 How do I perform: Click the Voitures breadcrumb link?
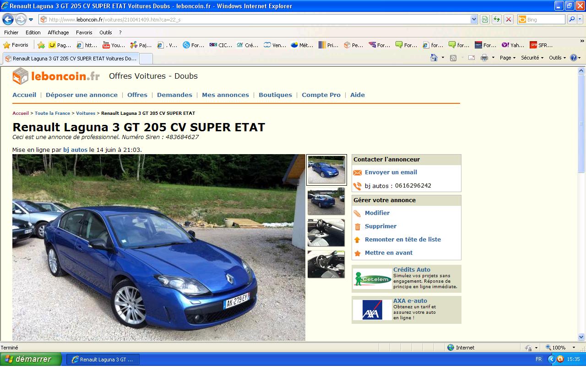click(86, 113)
